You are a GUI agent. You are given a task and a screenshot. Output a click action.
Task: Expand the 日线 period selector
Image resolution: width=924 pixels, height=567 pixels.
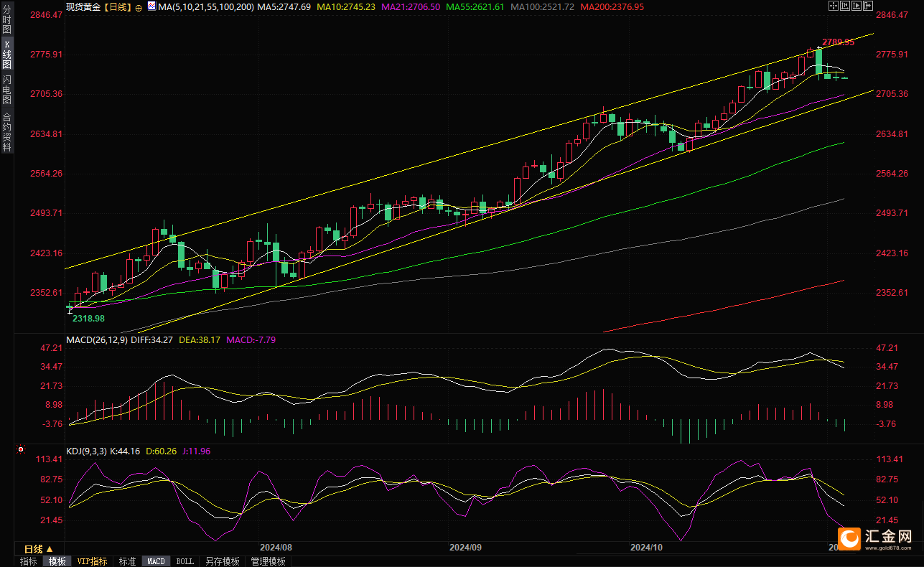(39, 549)
